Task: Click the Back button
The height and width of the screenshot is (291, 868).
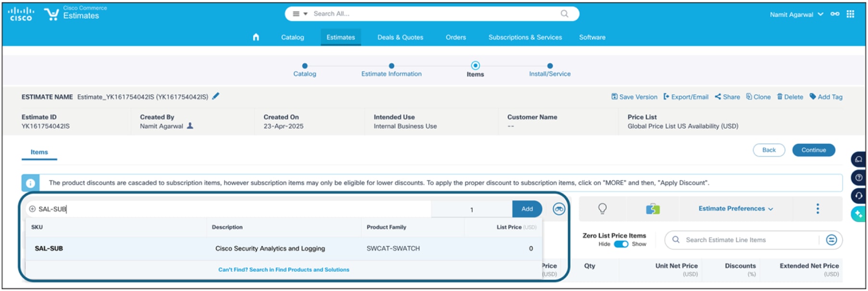Action: (x=769, y=150)
